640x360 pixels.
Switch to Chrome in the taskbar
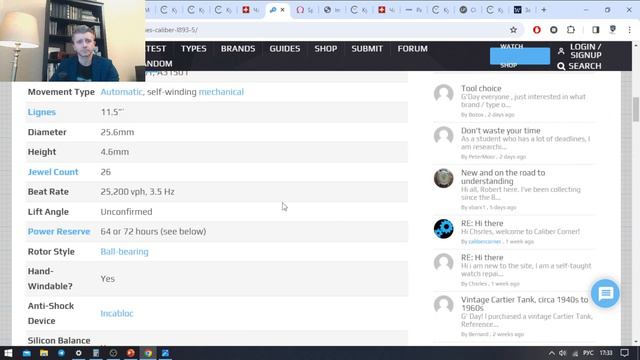coord(148,353)
